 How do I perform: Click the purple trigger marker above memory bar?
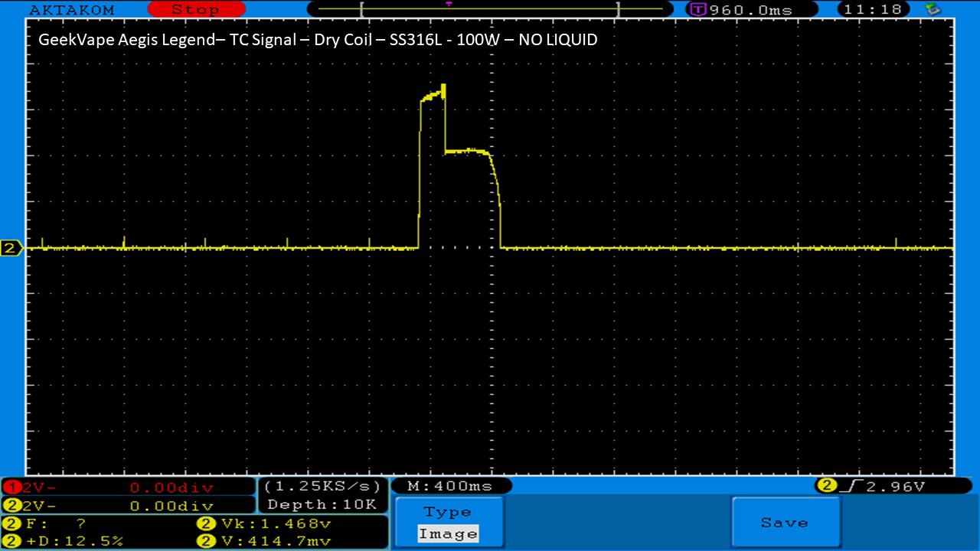449,4
